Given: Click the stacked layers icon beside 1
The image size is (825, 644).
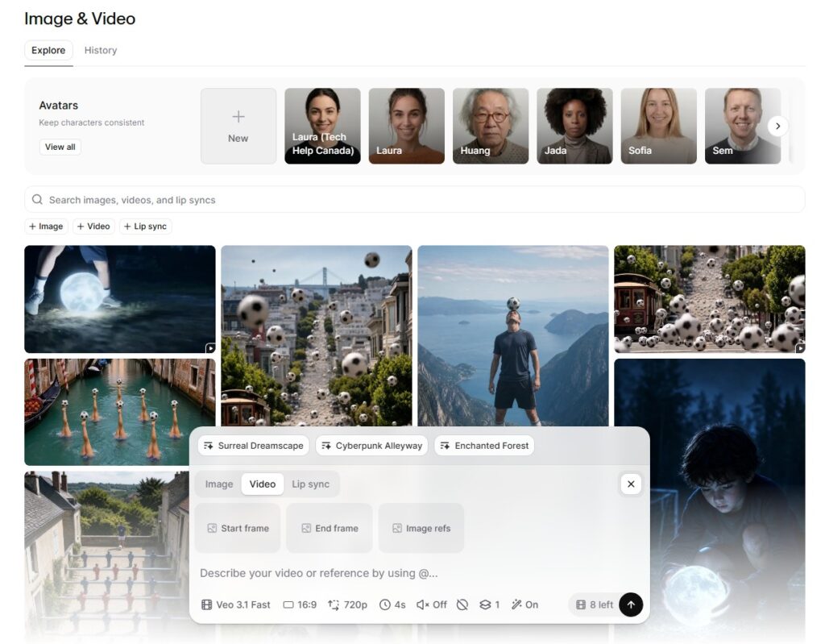Looking at the screenshot, I should pyautogui.click(x=485, y=605).
